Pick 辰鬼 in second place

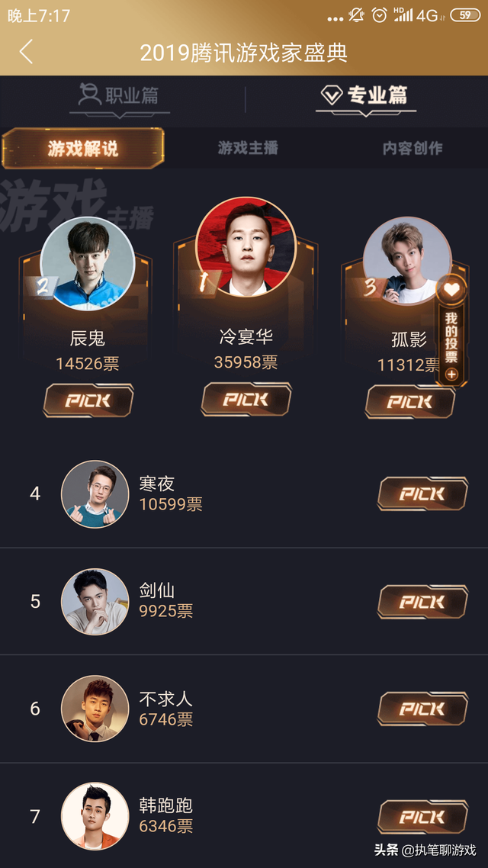[88, 400]
